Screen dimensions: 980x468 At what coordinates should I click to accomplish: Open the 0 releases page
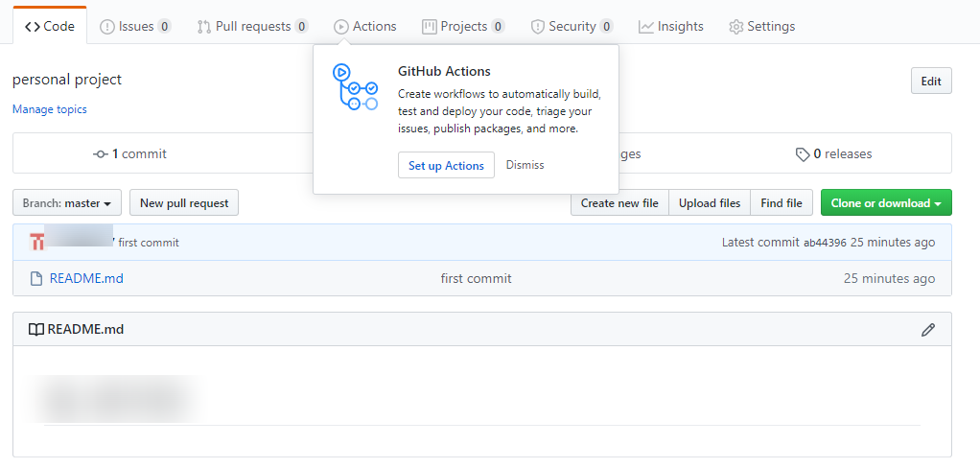[833, 153]
